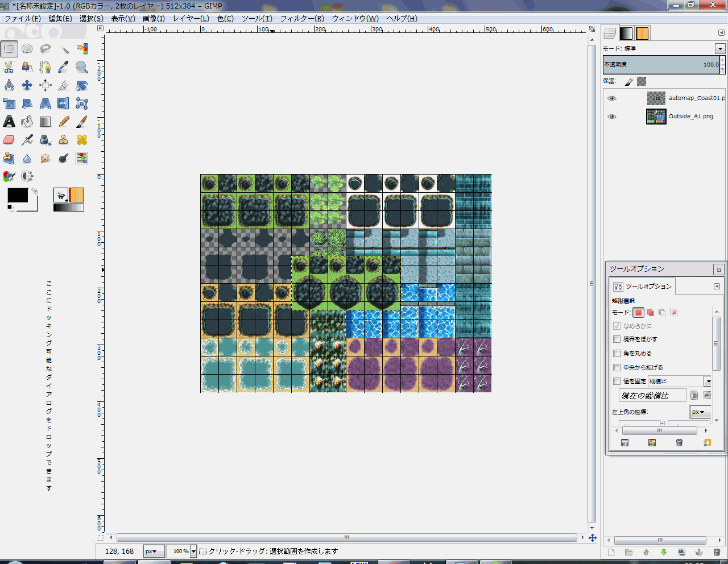The image size is (728, 564).
Task: Hide the automap_Coast01 layer eye
Action: (612, 98)
